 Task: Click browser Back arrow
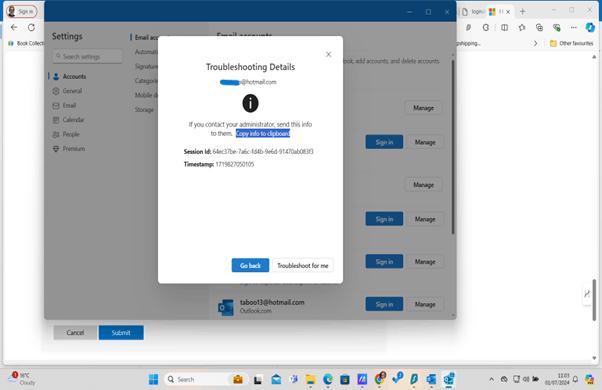tap(14, 27)
